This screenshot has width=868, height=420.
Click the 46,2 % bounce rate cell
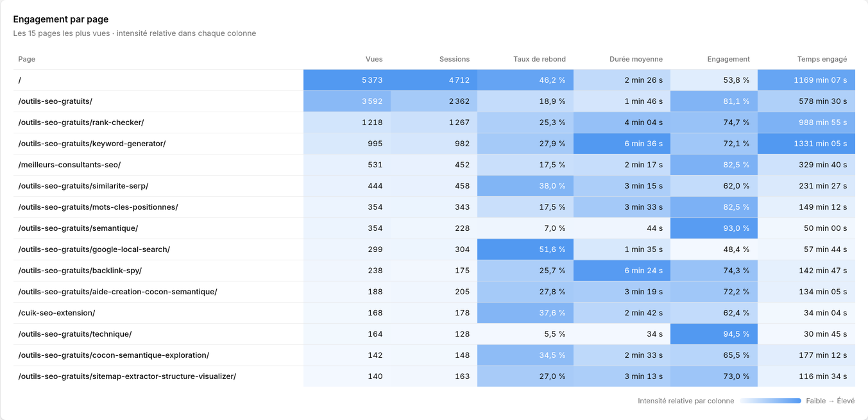coord(525,80)
